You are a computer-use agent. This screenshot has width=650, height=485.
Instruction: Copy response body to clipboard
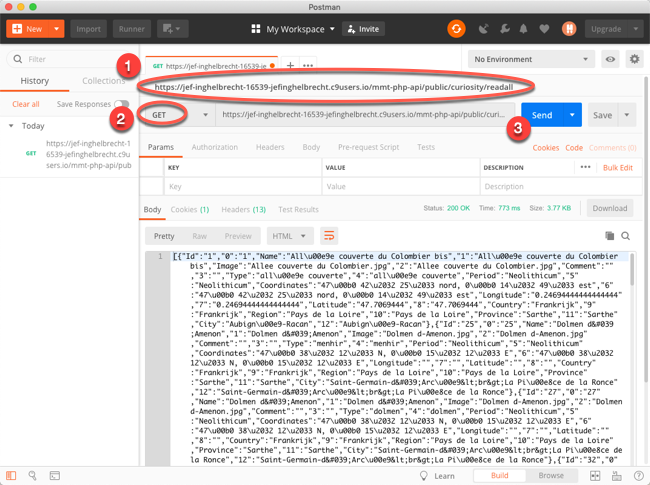pyautogui.click(x=609, y=236)
